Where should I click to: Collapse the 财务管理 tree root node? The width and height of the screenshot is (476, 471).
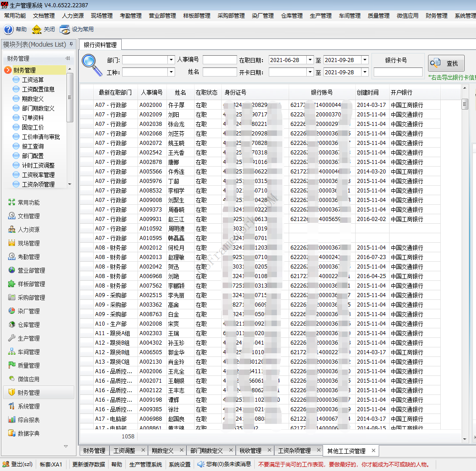coord(8,70)
